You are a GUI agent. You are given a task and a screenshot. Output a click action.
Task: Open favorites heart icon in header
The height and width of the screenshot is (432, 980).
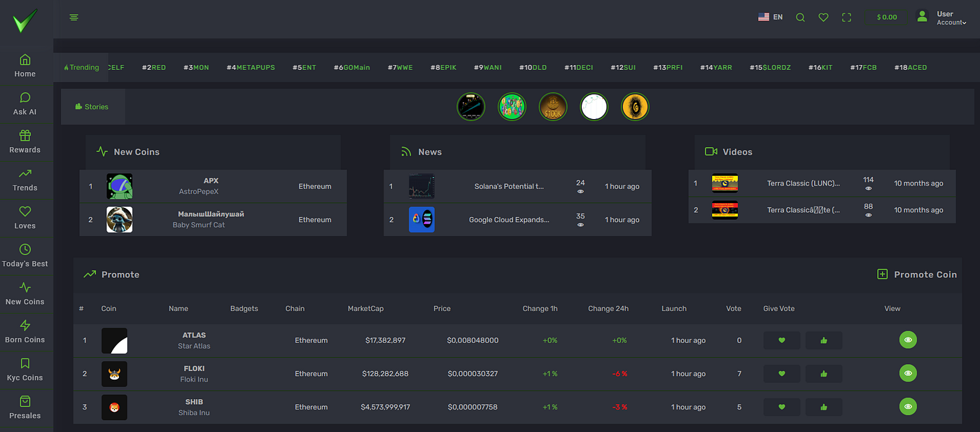pyautogui.click(x=823, y=18)
